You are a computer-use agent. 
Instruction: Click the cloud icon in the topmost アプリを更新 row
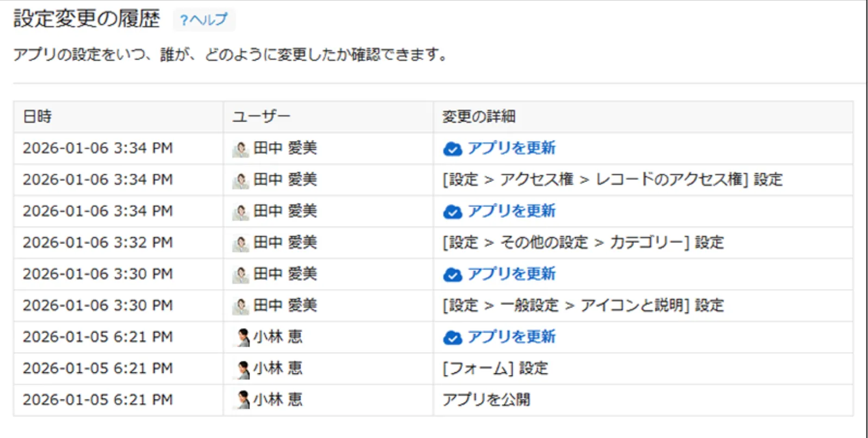(452, 148)
